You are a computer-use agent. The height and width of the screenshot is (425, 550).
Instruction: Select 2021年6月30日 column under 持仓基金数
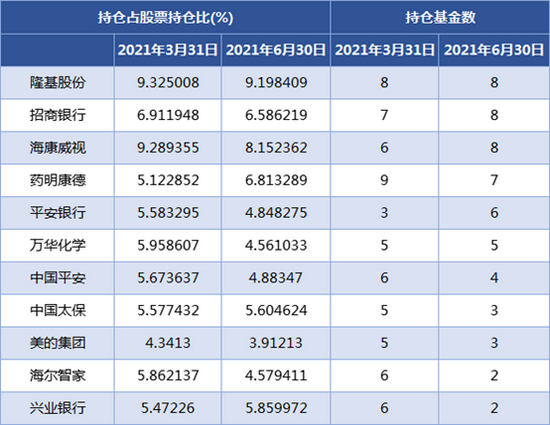(x=494, y=50)
